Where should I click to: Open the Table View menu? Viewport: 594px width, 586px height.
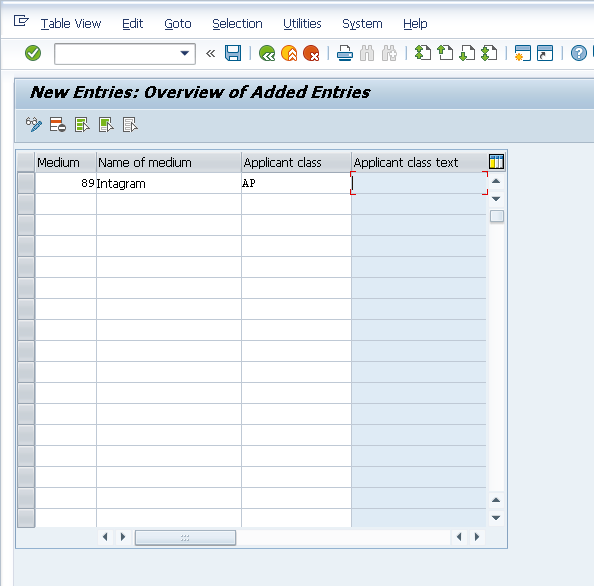coord(71,24)
